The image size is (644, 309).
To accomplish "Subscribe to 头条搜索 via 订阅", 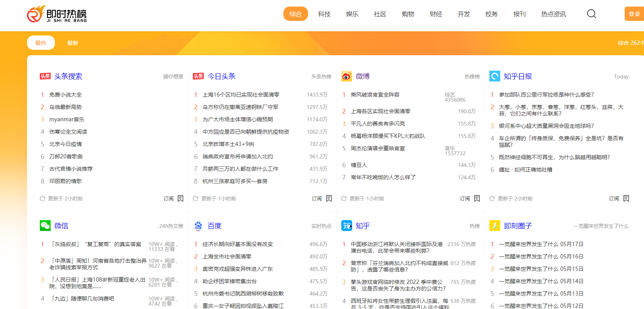I will [169, 199].
